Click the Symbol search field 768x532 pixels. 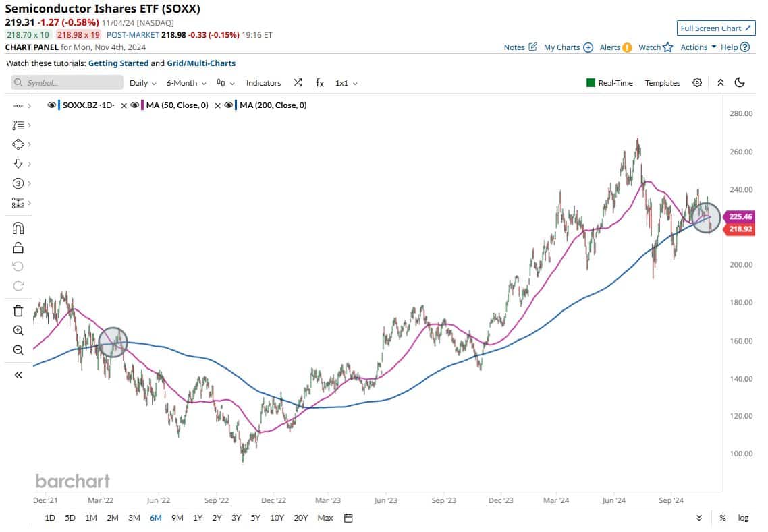66,82
